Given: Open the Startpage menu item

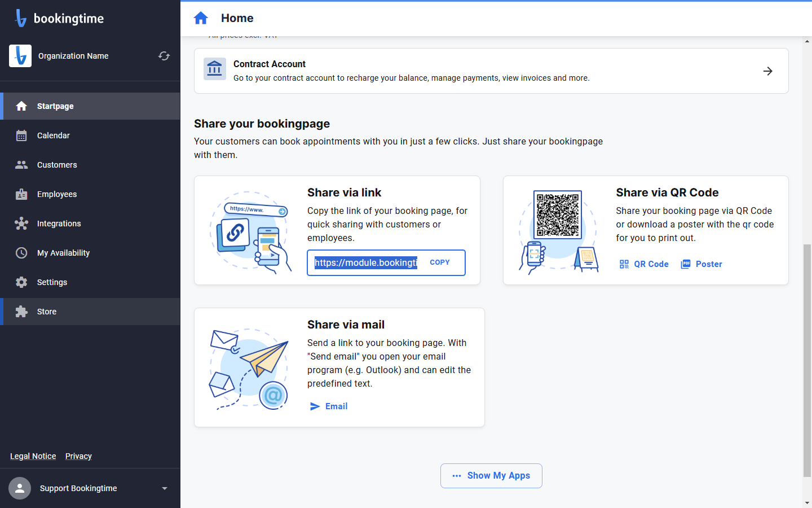Looking at the screenshot, I should click(x=90, y=106).
